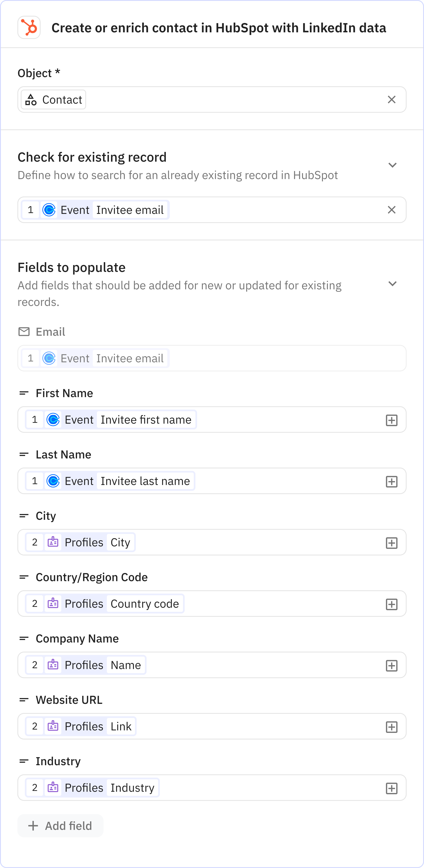Click the text-type icon beside Country/Region Code
The width and height of the screenshot is (424, 868).
(x=24, y=577)
